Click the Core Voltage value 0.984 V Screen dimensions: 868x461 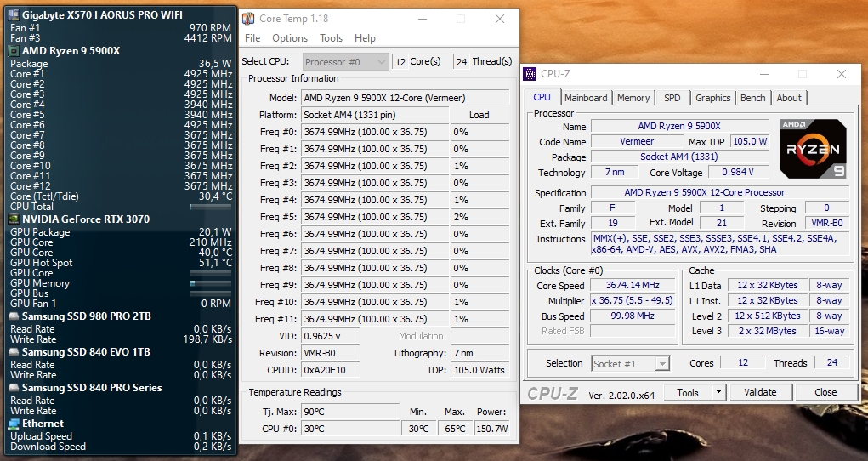coord(738,173)
